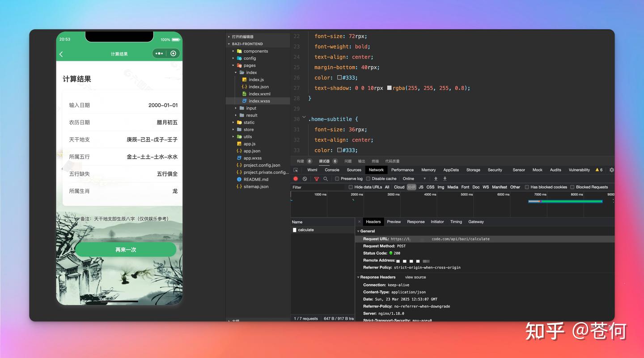Enable the Preserve log checkbox
The image size is (644, 358).
(x=338, y=179)
